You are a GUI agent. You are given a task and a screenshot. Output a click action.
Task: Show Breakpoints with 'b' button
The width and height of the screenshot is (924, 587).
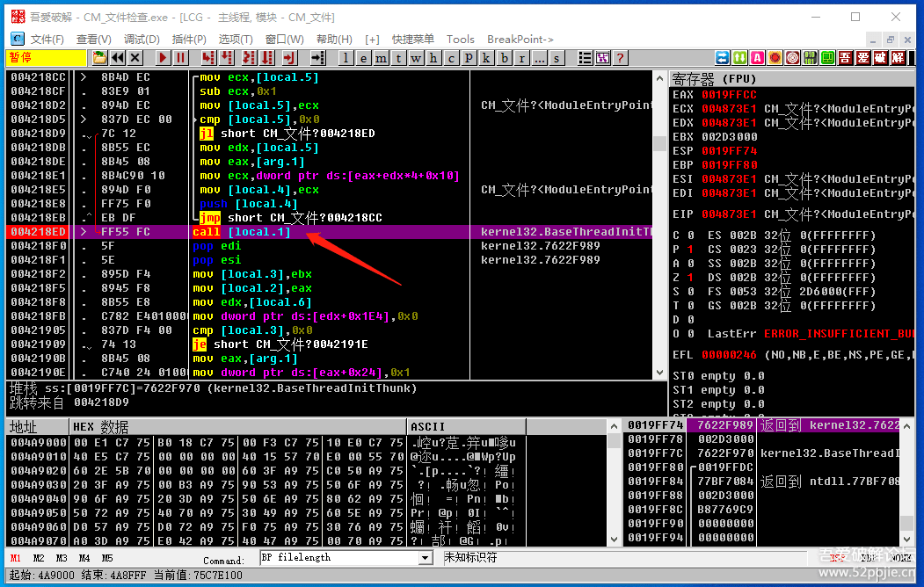505,58
